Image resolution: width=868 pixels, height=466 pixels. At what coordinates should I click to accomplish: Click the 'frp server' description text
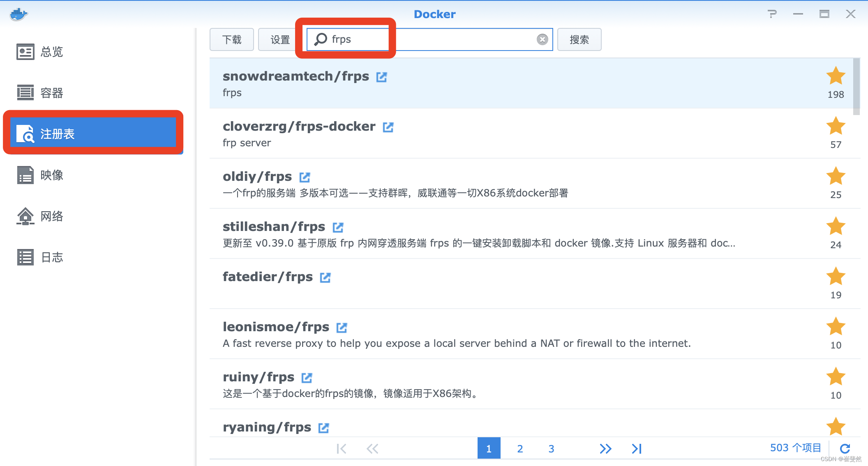point(247,143)
